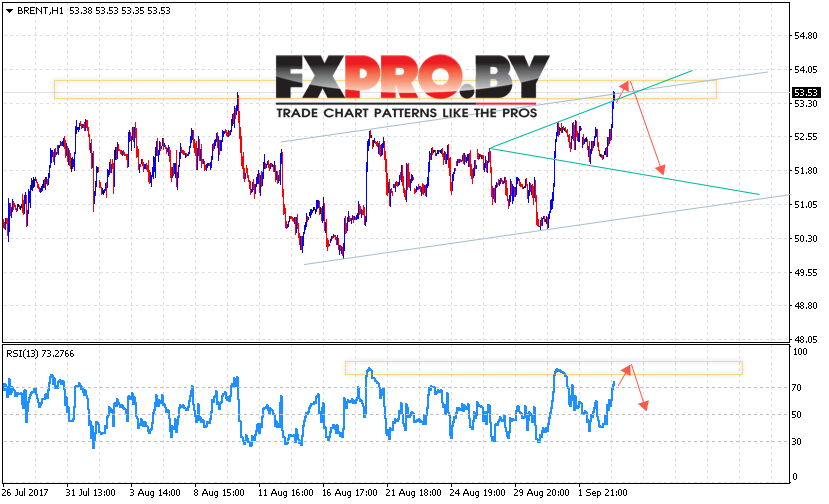This screenshot has width=829, height=504.
Task: Select the 51.80 price axis label
Action: (x=806, y=171)
